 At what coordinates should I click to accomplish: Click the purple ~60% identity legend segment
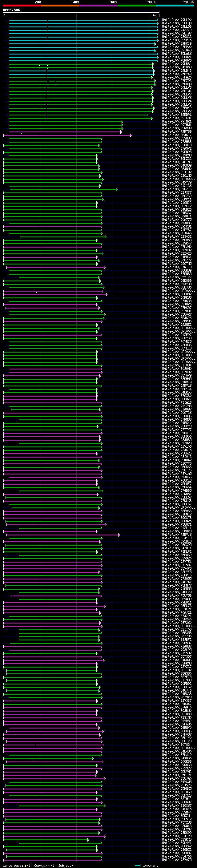click(99, 6)
